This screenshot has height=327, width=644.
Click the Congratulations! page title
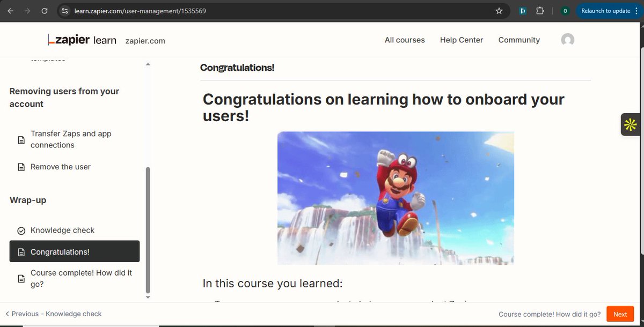coord(237,68)
